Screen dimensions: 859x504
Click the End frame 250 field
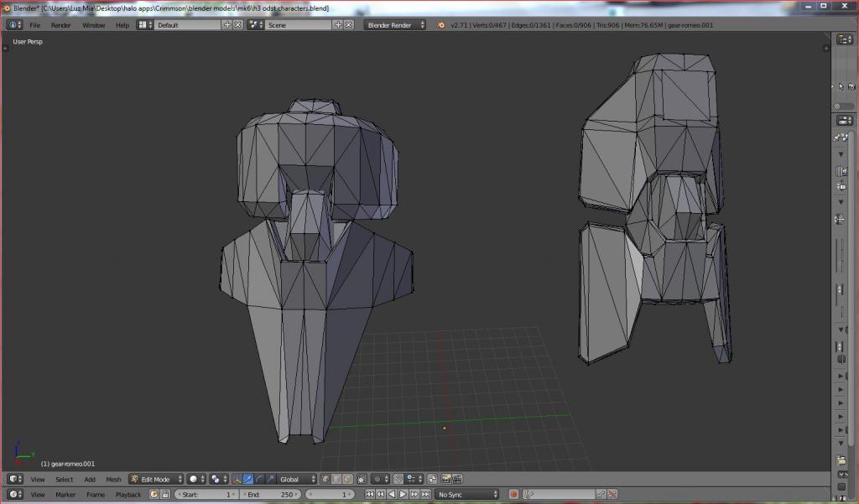(272, 495)
